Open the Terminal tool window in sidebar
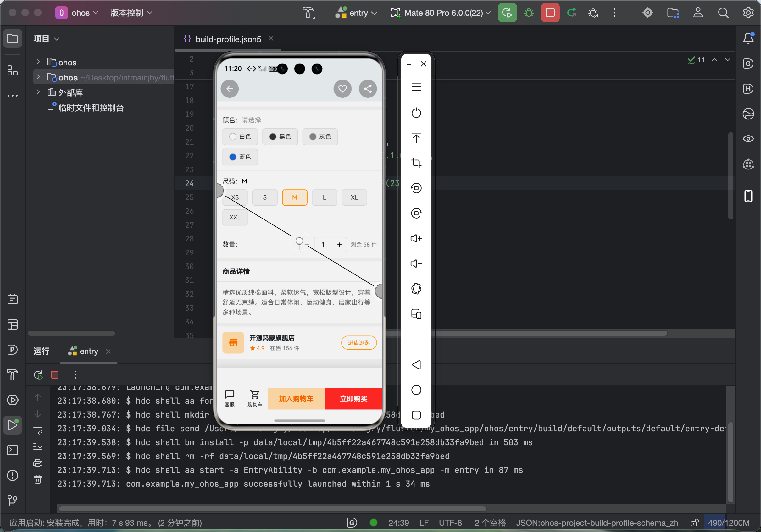This screenshot has width=761, height=532. point(13,450)
